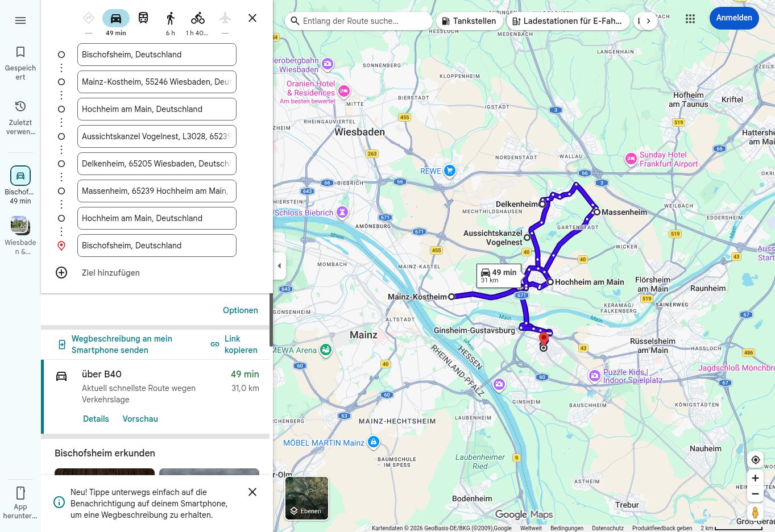Screen dimensions: 775x532
Task: Edit final destination Bischofsheim field
Action: click(157, 246)
